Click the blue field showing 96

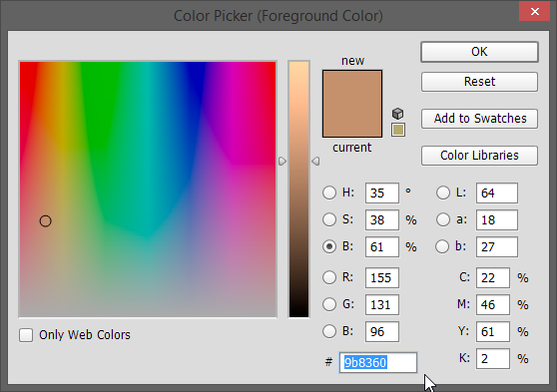[x=382, y=331]
